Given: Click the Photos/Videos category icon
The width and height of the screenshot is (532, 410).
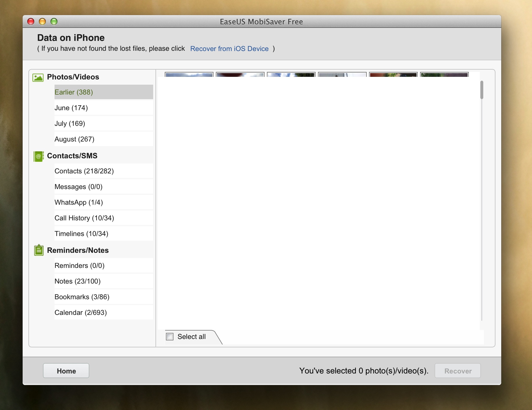Looking at the screenshot, I should (x=38, y=77).
